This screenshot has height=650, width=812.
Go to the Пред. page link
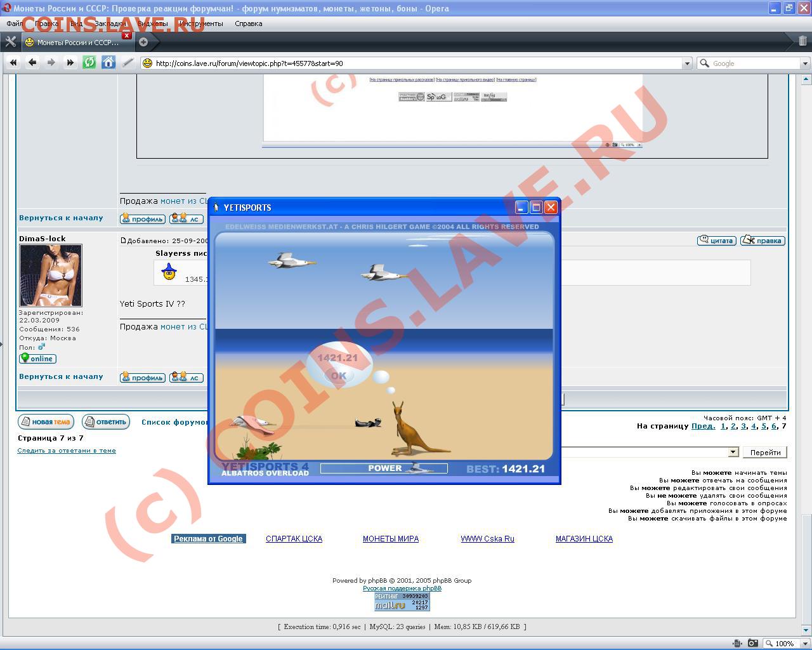pos(704,427)
